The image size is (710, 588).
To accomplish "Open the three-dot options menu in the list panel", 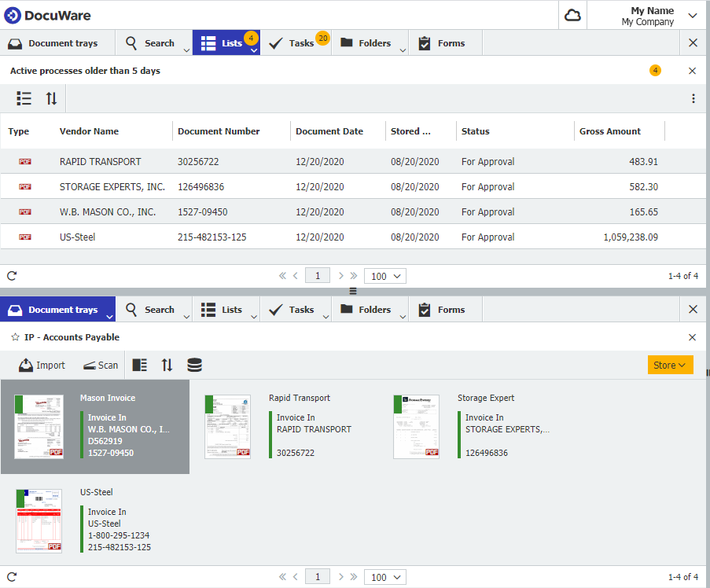I will point(693,98).
